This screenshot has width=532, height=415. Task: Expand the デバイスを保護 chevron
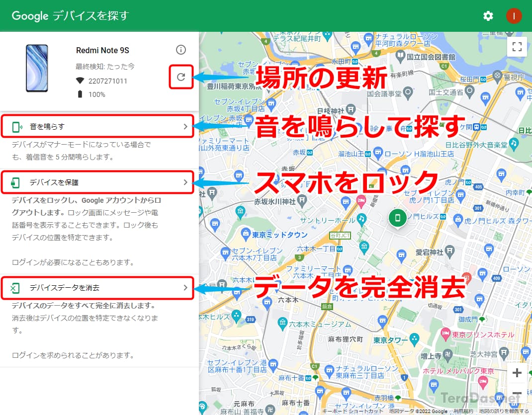(185, 182)
